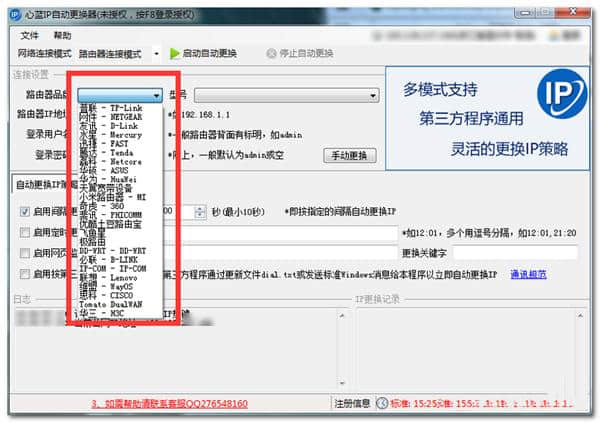
Task: Select 飞鱼星 entry
Action: click(92, 233)
